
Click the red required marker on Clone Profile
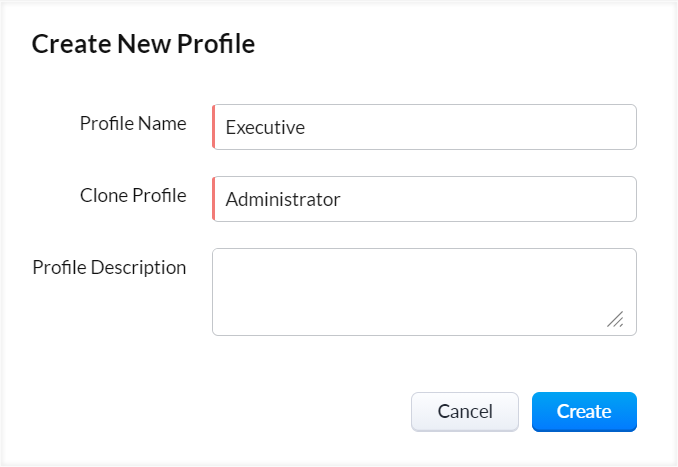click(x=214, y=199)
